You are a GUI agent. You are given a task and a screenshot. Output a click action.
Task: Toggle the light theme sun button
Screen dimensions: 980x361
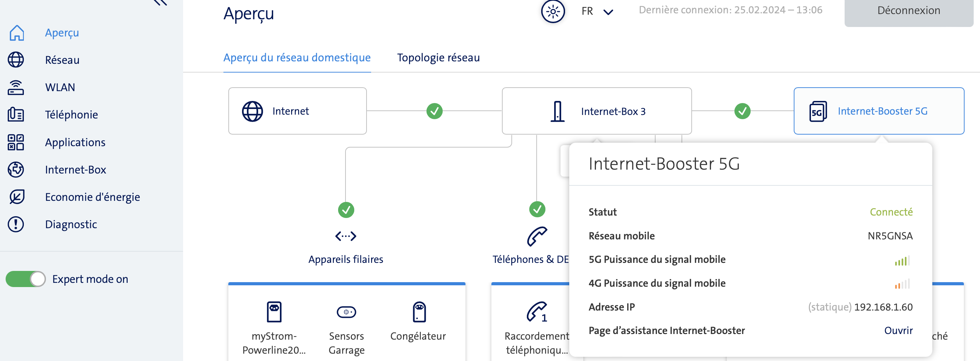tap(553, 11)
